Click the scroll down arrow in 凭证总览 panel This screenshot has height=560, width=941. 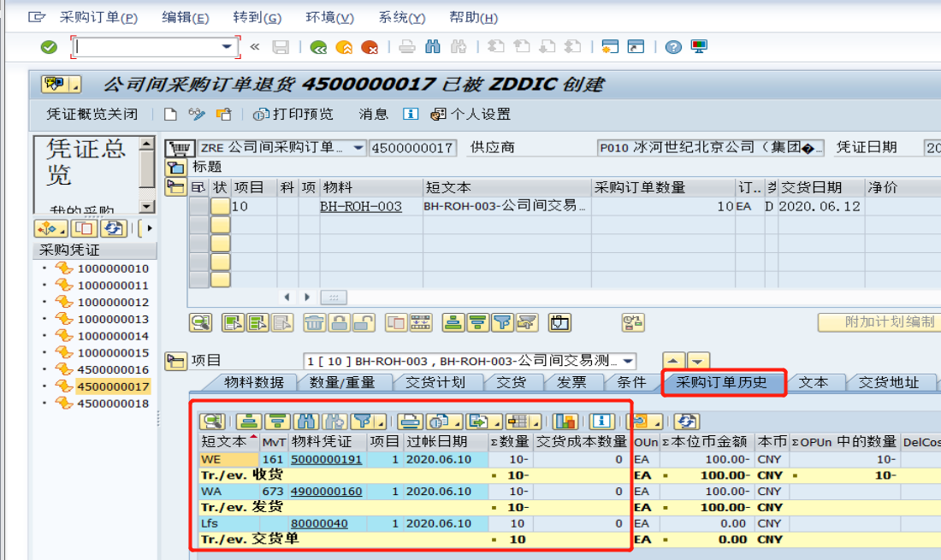[x=147, y=206]
